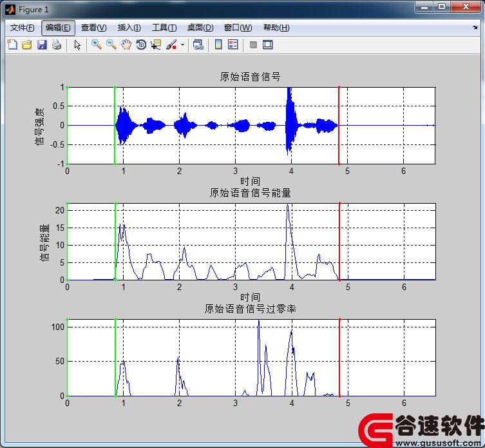Click the Link Plot icon
Viewport: 485px width, 448px height.
coord(198,45)
